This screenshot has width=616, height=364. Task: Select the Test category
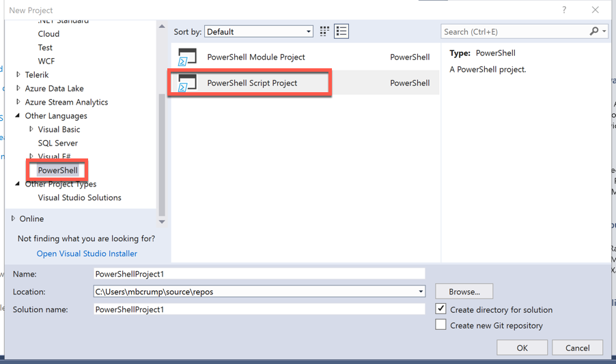45,48
